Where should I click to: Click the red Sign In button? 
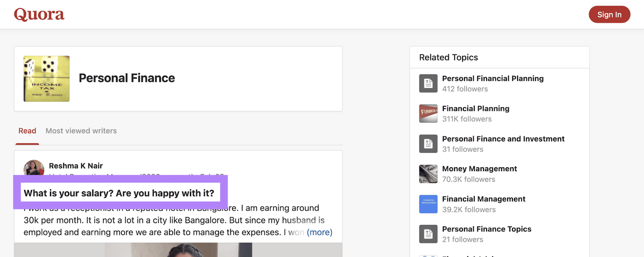[609, 14]
